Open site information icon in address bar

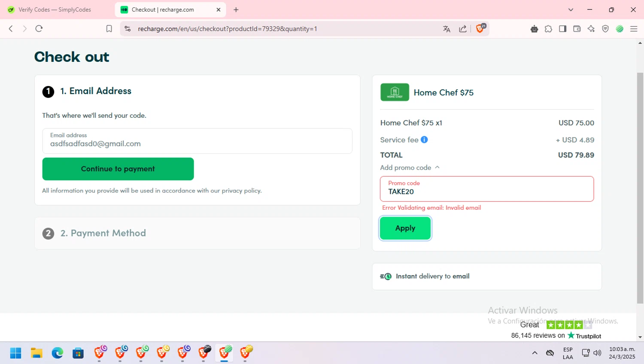[x=128, y=29]
